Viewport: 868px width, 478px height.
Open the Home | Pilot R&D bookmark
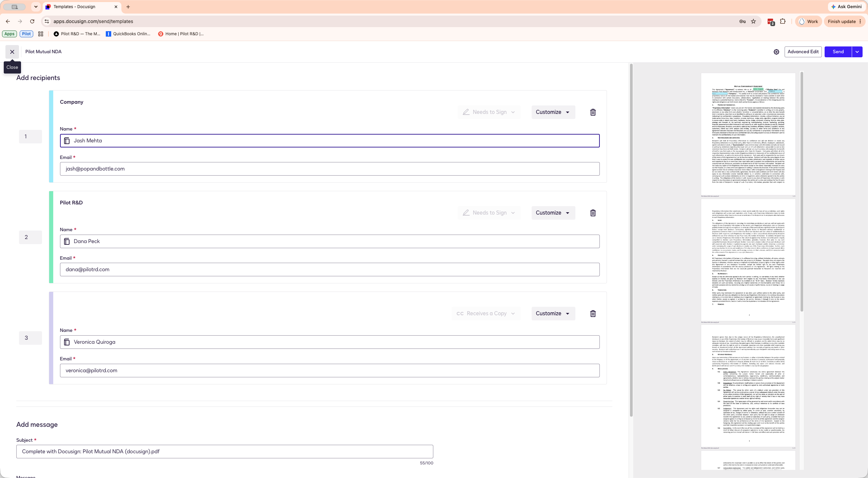[x=181, y=34]
